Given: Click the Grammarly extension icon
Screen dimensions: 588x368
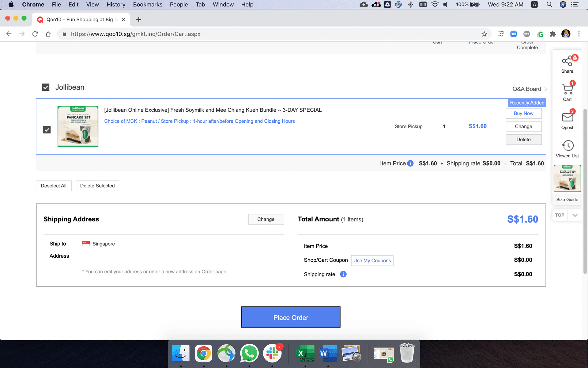Looking at the screenshot, I should (540, 34).
